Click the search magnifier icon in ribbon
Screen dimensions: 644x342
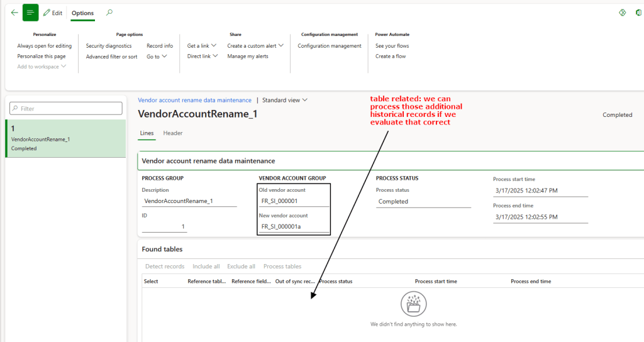[x=109, y=13]
